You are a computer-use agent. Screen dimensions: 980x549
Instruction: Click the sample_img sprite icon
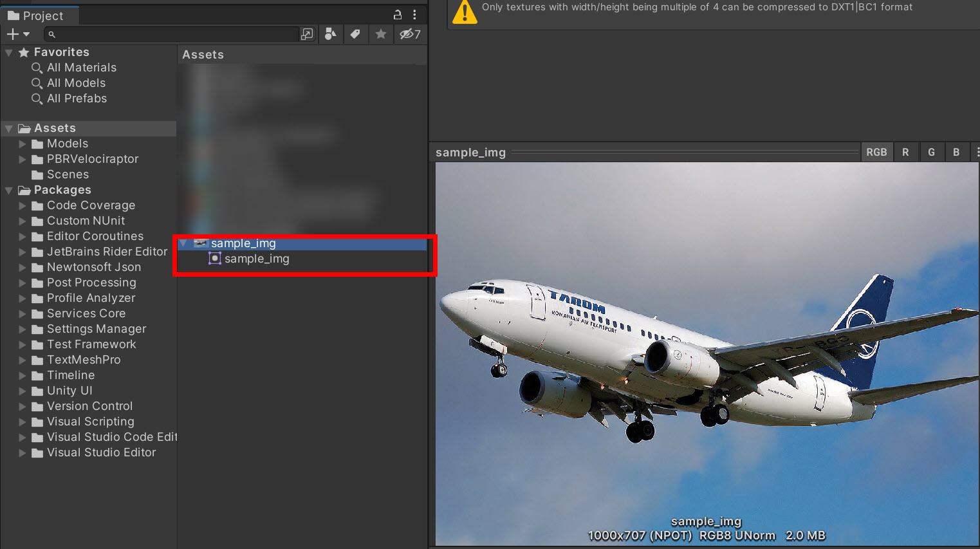tap(215, 259)
